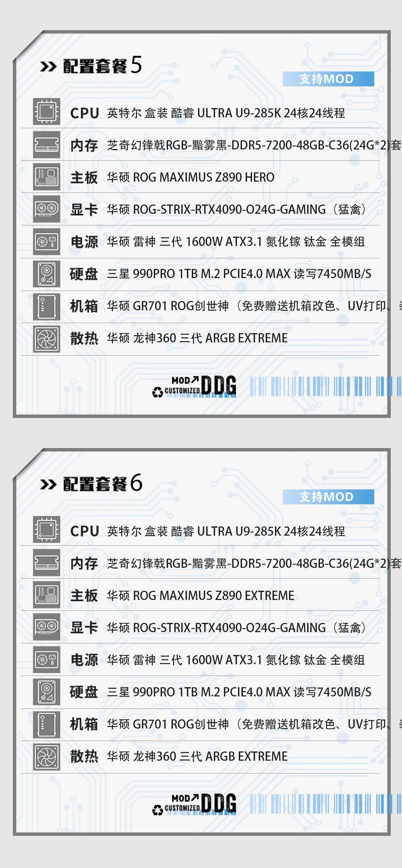
Task: Select 华硕 ROG MAXIMUS Z890 EXTREME text
Action: [201, 596]
